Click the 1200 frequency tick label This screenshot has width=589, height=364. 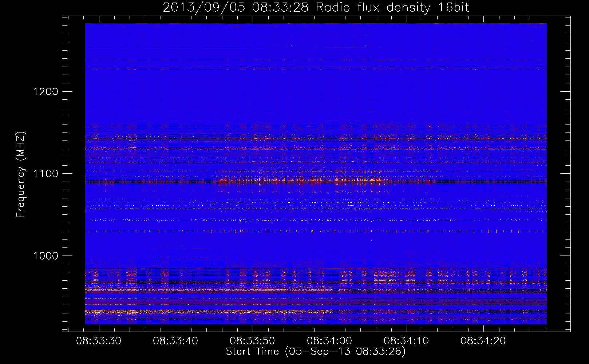point(46,91)
